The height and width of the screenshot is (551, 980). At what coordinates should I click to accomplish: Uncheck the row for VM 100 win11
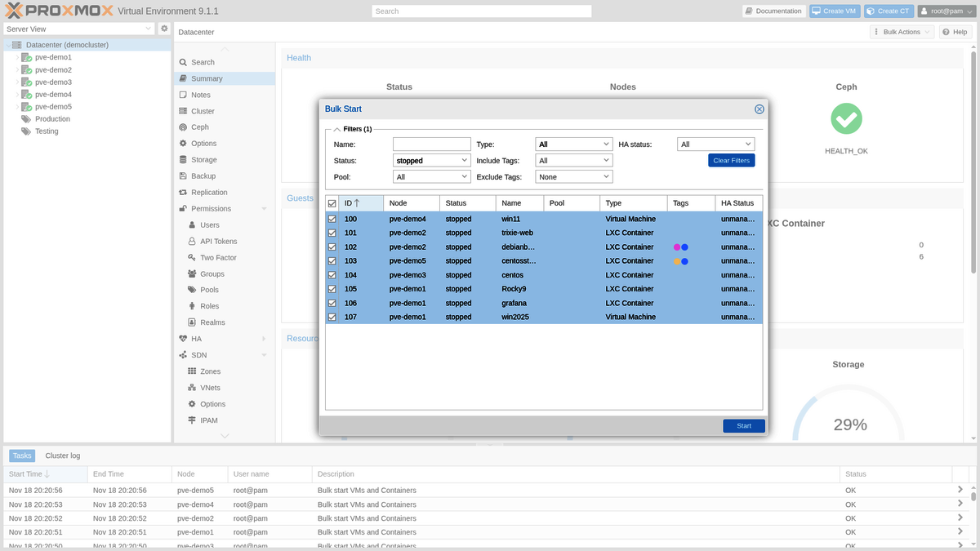[332, 219]
